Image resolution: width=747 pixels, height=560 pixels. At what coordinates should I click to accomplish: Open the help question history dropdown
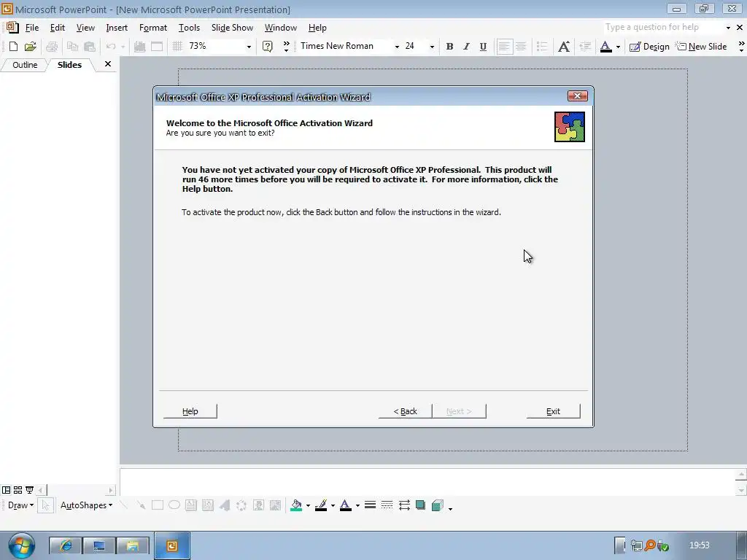tap(728, 28)
